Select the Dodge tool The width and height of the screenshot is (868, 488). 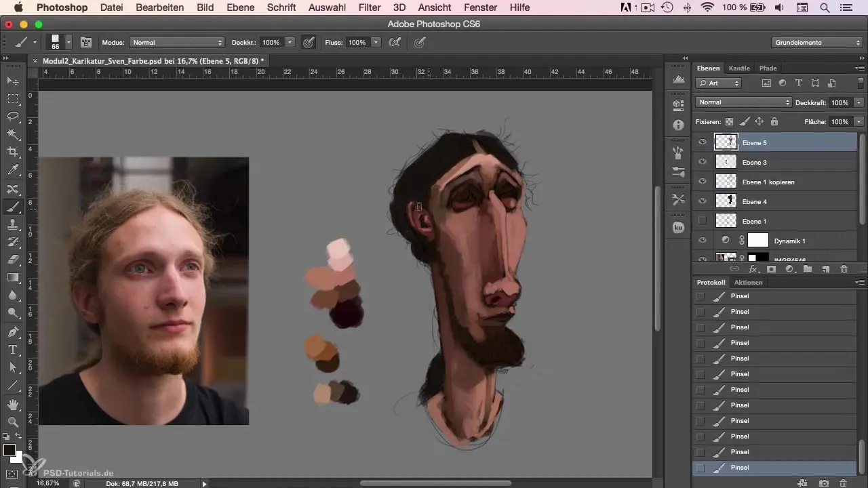pos(12,313)
